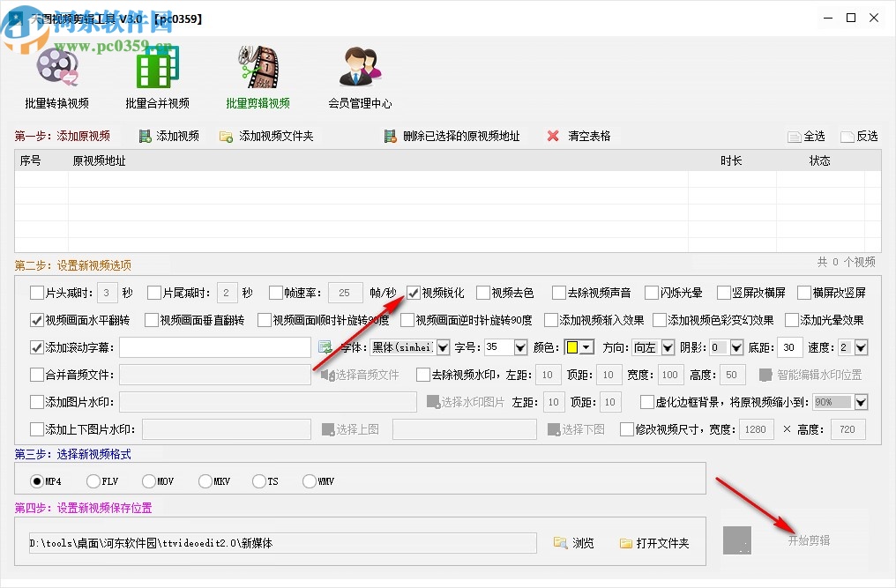Click the save path field D:\tools
Image resolution: width=896 pixels, height=588 pixels.
click(x=283, y=543)
